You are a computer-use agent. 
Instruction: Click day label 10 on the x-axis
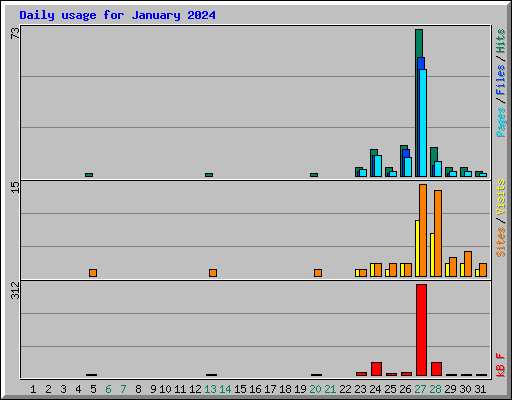(165, 389)
